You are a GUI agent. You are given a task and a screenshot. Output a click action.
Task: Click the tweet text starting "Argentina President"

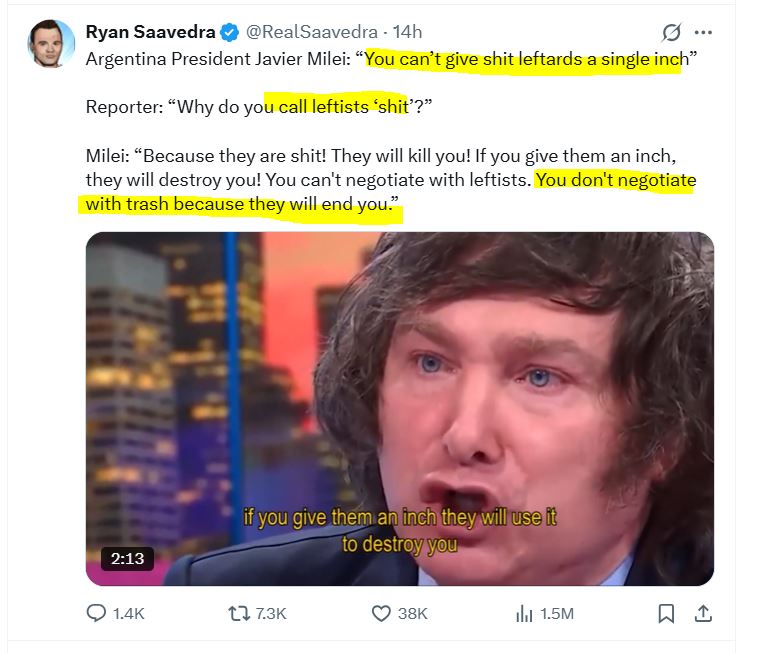pyautogui.click(x=391, y=131)
